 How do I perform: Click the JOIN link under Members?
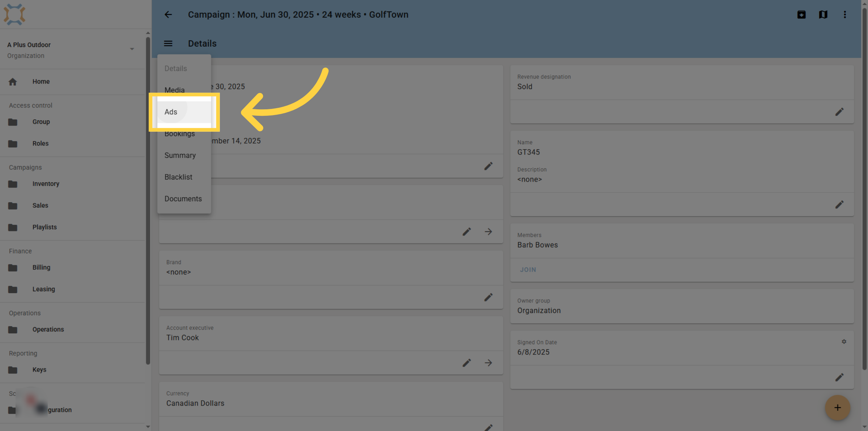pos(528,270)
